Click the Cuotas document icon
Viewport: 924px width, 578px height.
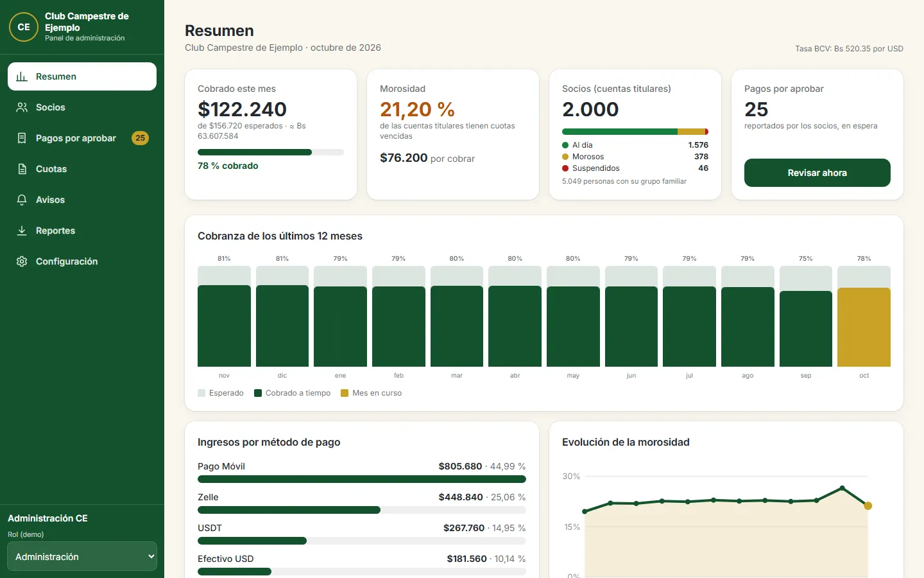click(22, 169)
